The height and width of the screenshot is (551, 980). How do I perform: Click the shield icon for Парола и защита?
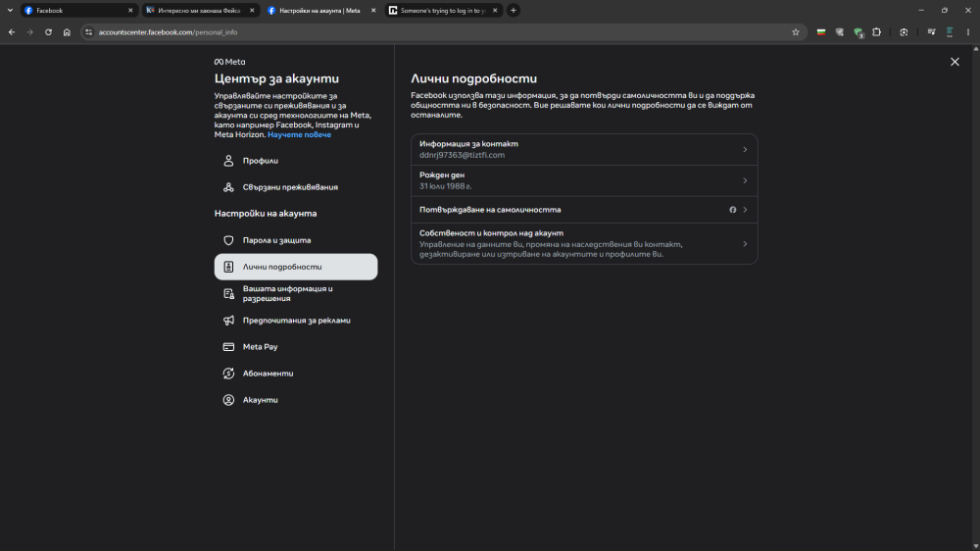coord(228,240)
